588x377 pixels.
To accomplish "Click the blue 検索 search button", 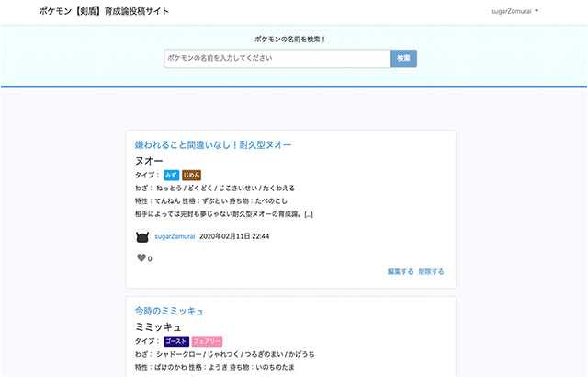I will point(403,59).
